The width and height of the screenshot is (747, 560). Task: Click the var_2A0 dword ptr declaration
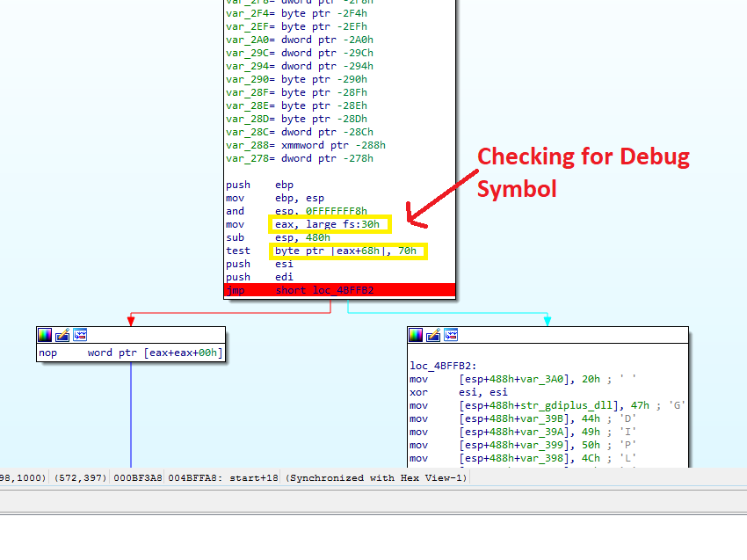[x=300, y=40]
